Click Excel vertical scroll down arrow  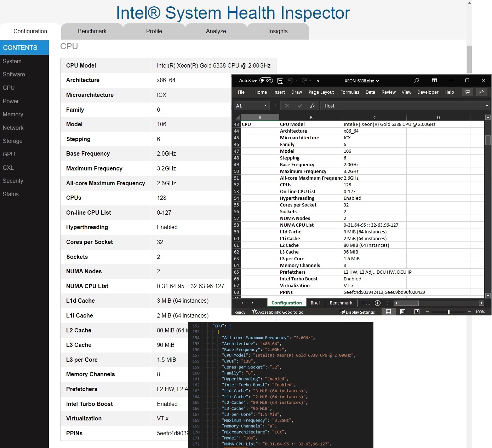point(488,296)
